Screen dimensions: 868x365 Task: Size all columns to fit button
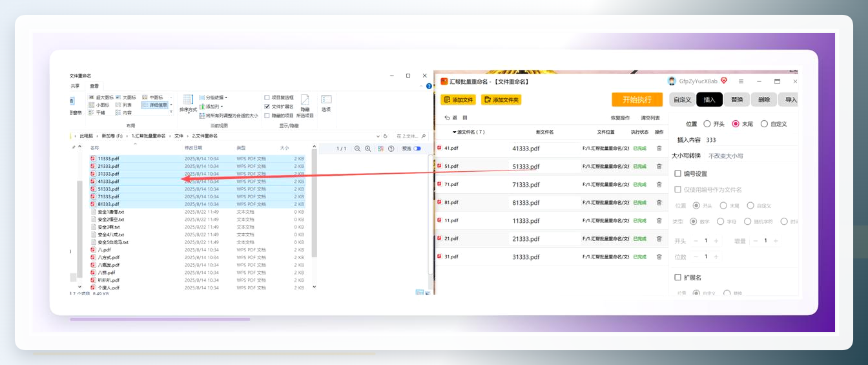pyautogui.click(x=229, y=116)
